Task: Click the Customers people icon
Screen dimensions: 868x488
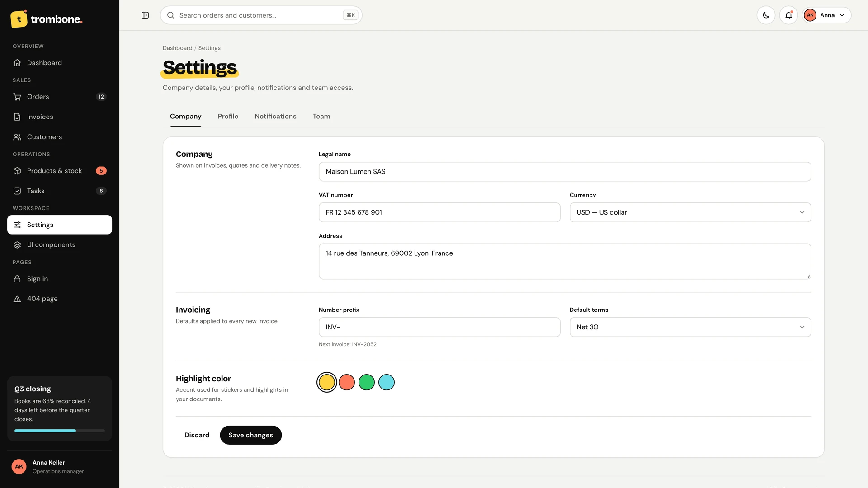Action: 17,137
